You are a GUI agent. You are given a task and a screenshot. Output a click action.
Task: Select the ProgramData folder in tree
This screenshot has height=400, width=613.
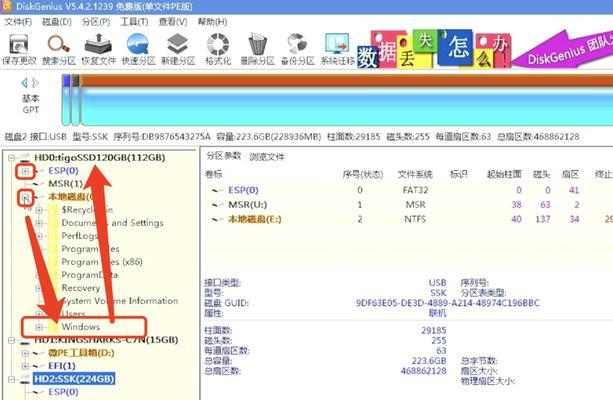(90, 275)
